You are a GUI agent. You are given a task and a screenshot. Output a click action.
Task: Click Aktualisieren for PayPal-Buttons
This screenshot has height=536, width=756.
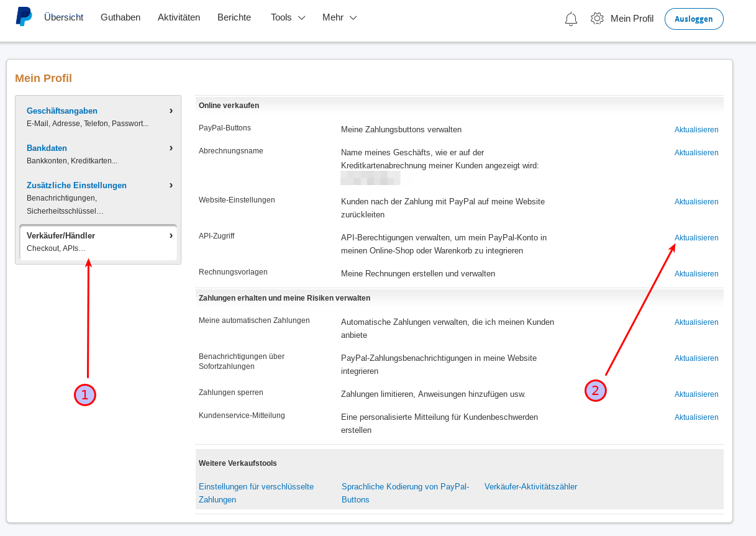pyautogui.click(x=696, y=130)
